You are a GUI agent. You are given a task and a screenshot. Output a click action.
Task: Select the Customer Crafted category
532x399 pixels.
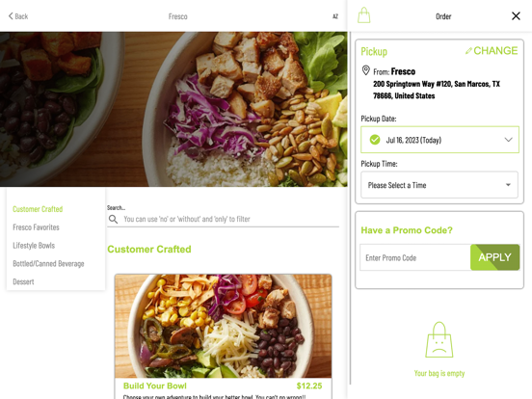[38, 209]
